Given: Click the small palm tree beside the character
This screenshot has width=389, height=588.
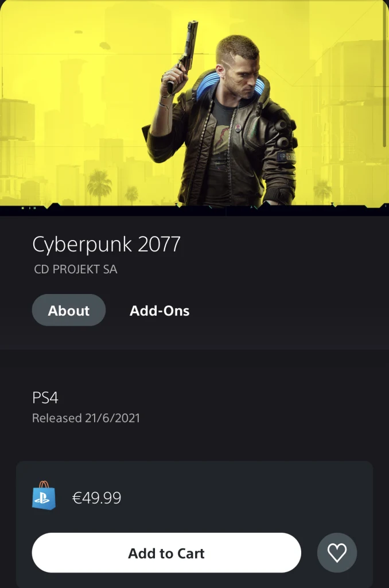Looking at the screenshot, I should pyautogui.click(x=132, y=195).
